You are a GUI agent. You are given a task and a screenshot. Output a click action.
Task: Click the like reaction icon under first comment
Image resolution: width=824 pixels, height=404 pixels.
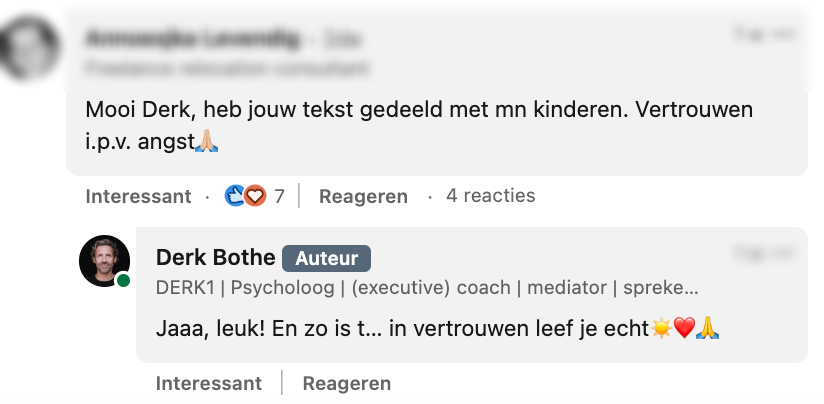[235, 196]
